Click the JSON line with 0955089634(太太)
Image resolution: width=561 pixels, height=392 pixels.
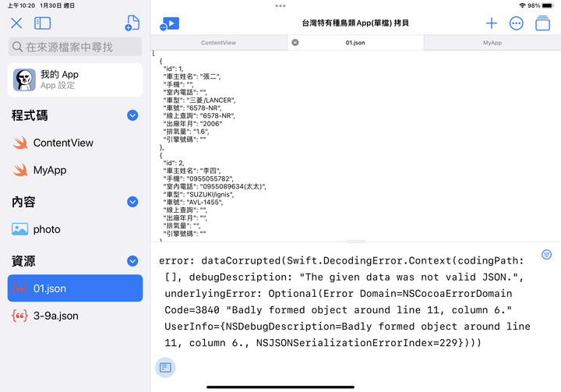[x=215, y=186]
